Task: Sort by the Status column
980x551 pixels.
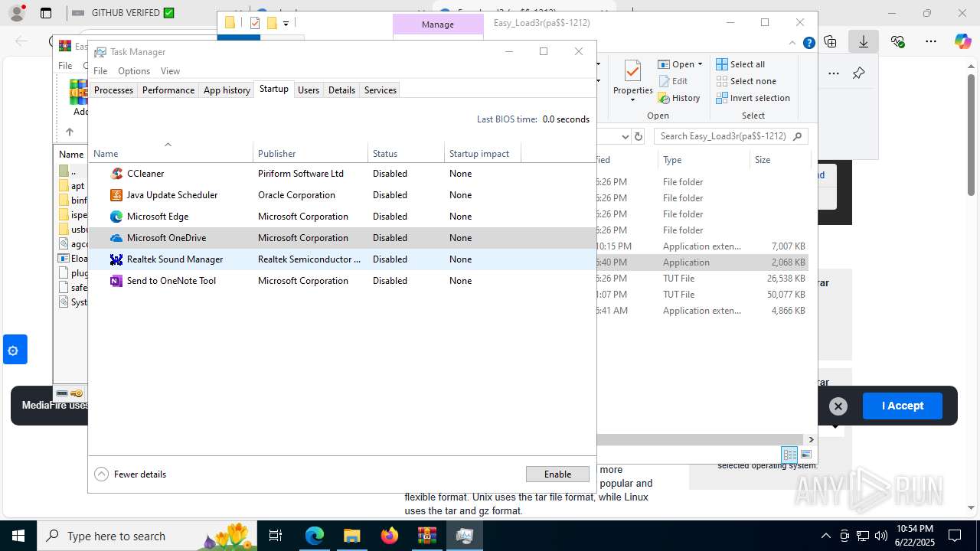Action: click(x=406, y=154)
